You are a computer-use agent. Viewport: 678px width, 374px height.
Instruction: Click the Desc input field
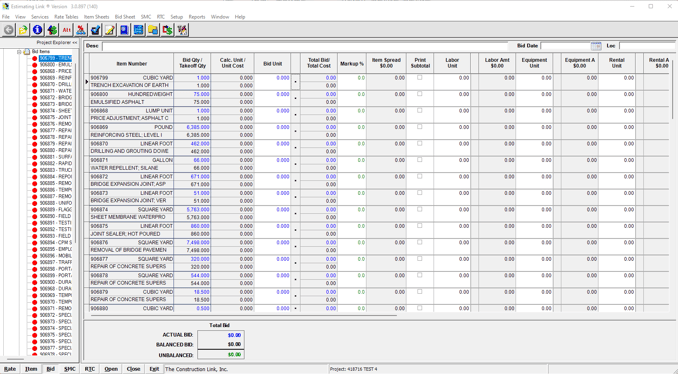(x=305, y=46)
